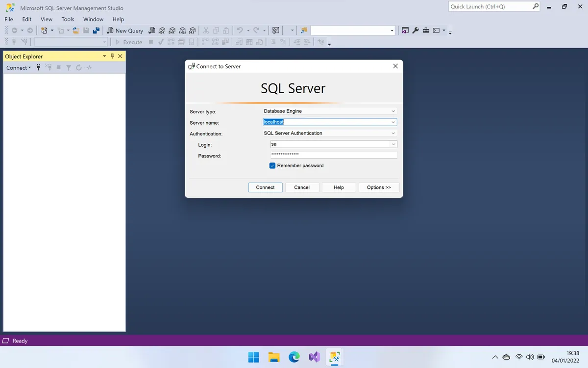
Task: Open the New Project dropdown arrow
Action: click(x=52, y=30)
